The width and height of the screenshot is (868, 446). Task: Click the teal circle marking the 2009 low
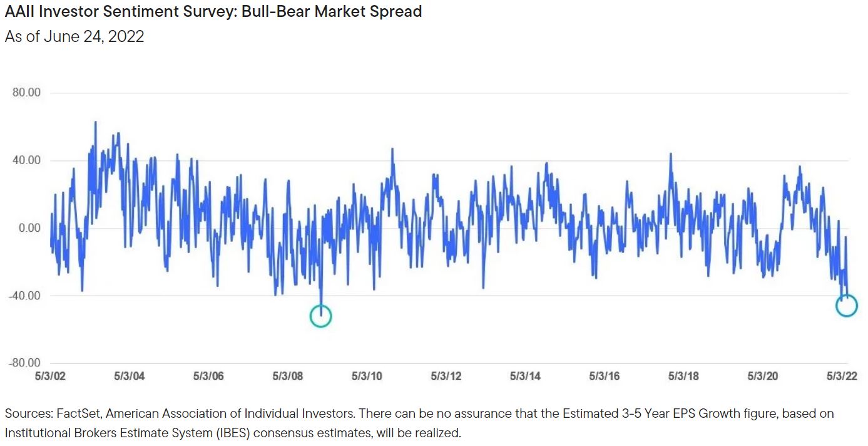click(x=320, y=316)
